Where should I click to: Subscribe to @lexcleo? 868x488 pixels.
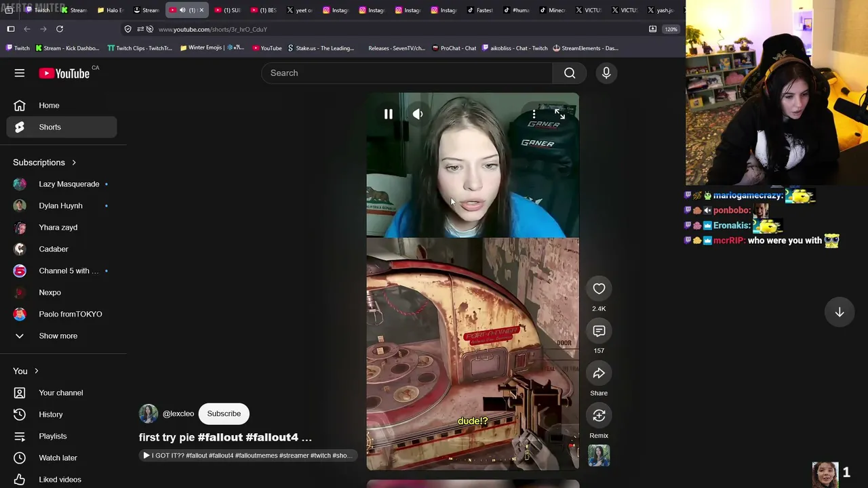tap(224, 413)
